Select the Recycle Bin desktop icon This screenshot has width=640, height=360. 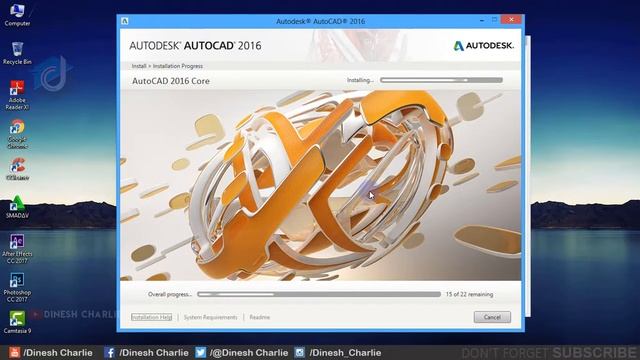pos(17,53)
